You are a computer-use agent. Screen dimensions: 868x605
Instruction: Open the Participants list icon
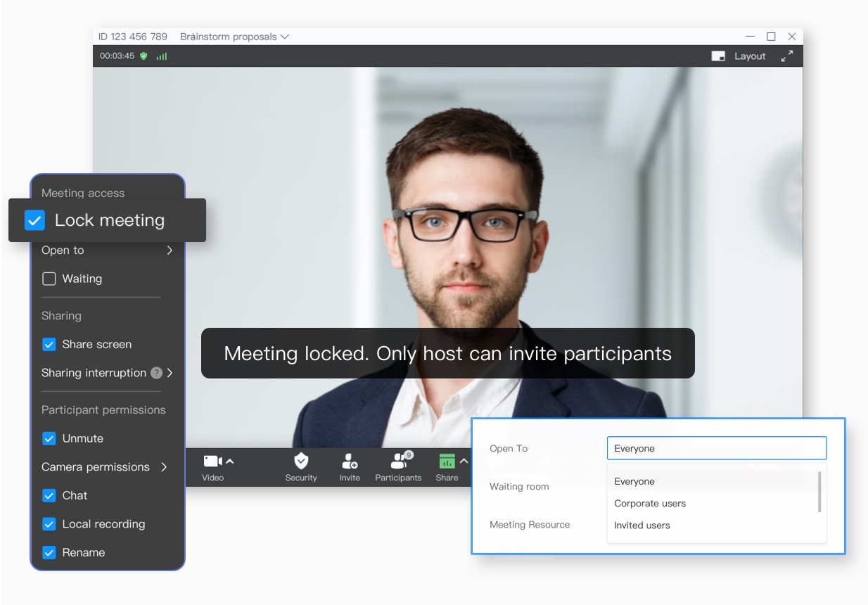pos(399,461)
